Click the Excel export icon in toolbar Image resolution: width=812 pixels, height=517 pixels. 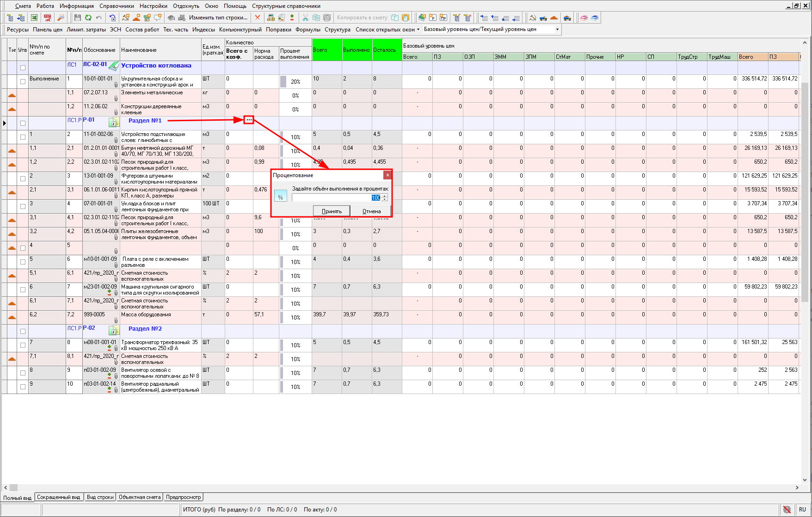[x=34, y=18]
